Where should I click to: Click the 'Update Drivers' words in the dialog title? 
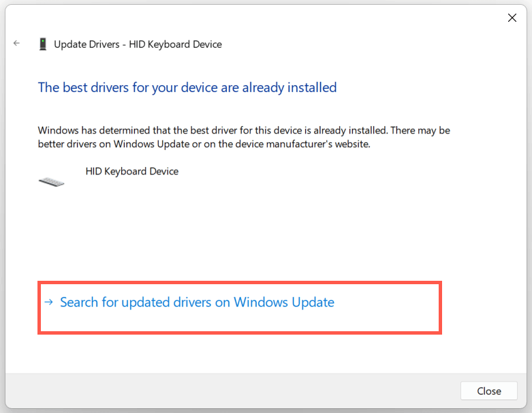(85, 44)
